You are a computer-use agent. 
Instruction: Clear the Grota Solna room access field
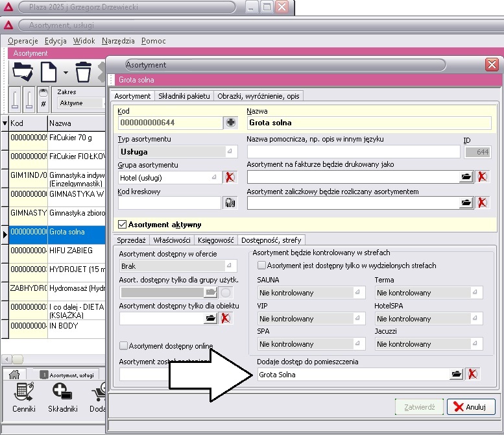tap(473, 374)
